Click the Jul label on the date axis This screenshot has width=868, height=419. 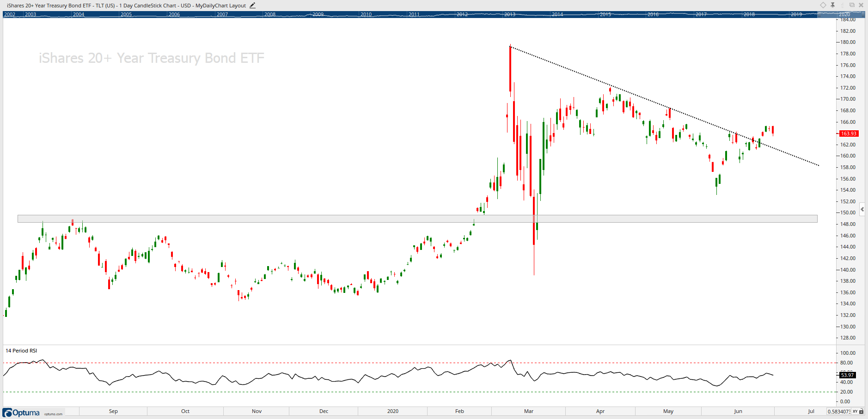811,411
